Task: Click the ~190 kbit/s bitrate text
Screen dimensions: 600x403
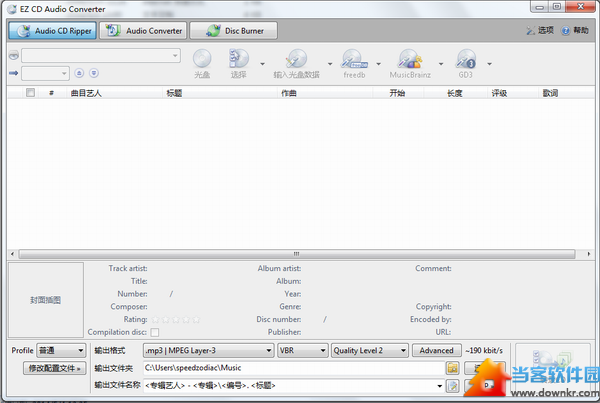Action: (484, 350)
